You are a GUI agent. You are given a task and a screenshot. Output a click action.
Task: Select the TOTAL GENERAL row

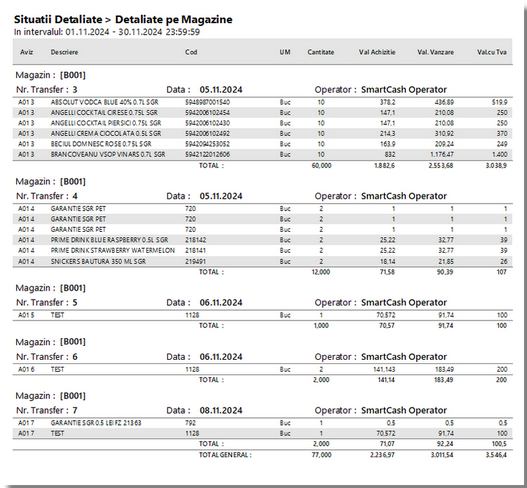tap(262, 455)
